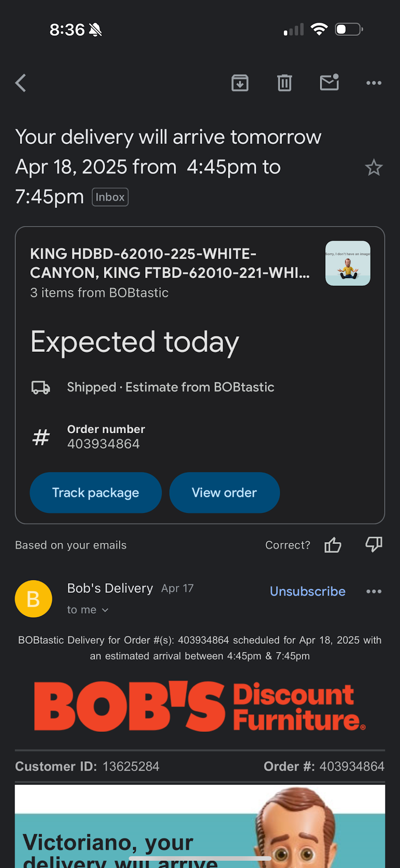This screenshot has height=868, width=400.
Task: Tap the Bob's Discount Furniture logo
Action: click(200, 706)
